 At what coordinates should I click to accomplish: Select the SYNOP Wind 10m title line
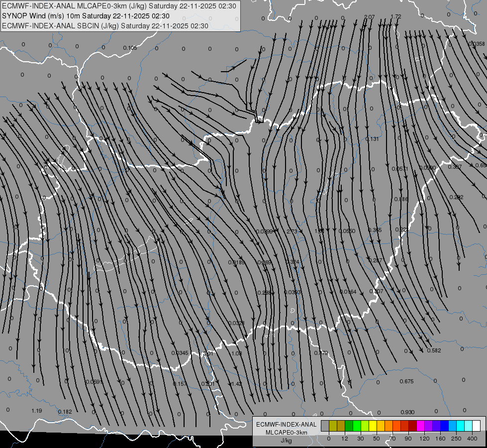[x=89, y=16]
